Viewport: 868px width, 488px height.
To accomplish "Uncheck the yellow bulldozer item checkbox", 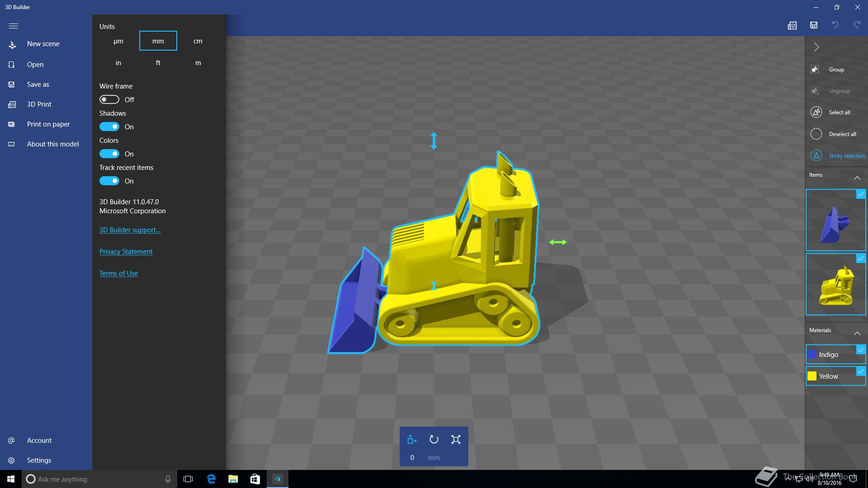I will pos(861,258).
